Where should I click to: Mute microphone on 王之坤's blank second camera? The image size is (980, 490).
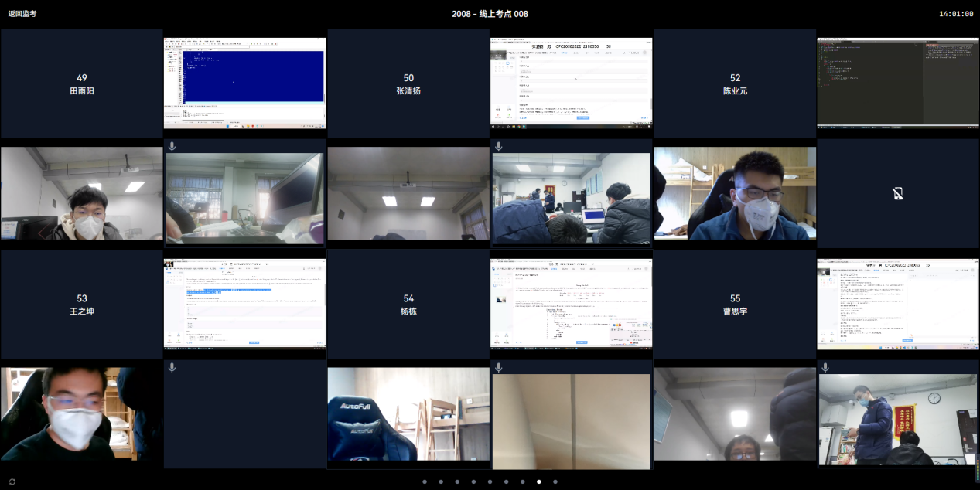tap(172, 367)
